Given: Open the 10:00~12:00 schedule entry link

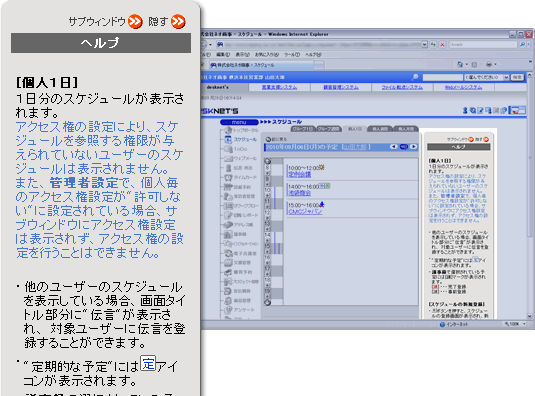Looking at the screenshot, I should pyautogui.click(x=299, y=175).
